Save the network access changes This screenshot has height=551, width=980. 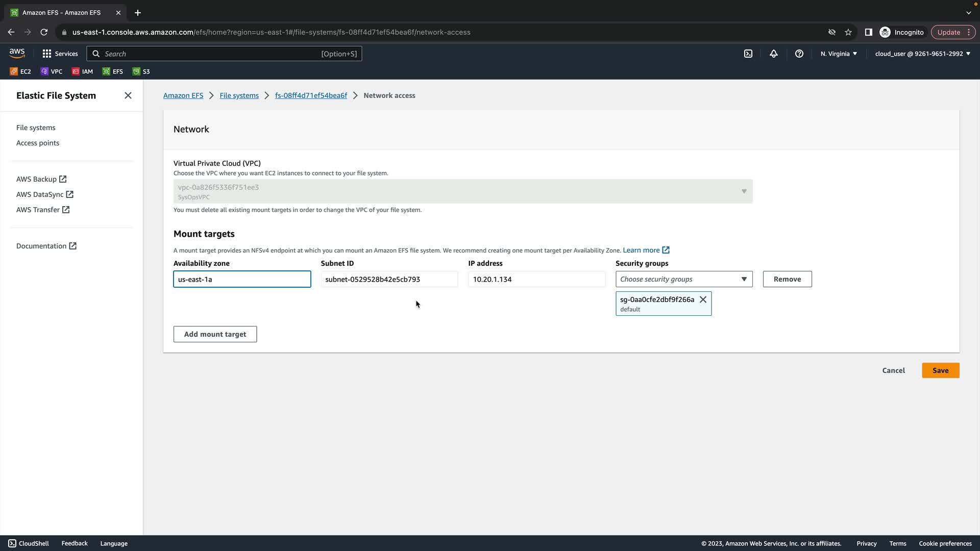pos(940,370)
